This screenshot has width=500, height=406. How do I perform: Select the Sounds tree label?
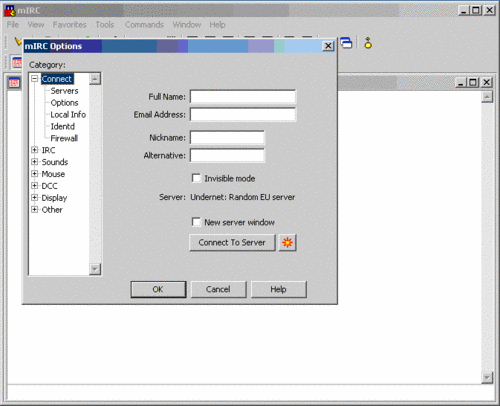55,162
